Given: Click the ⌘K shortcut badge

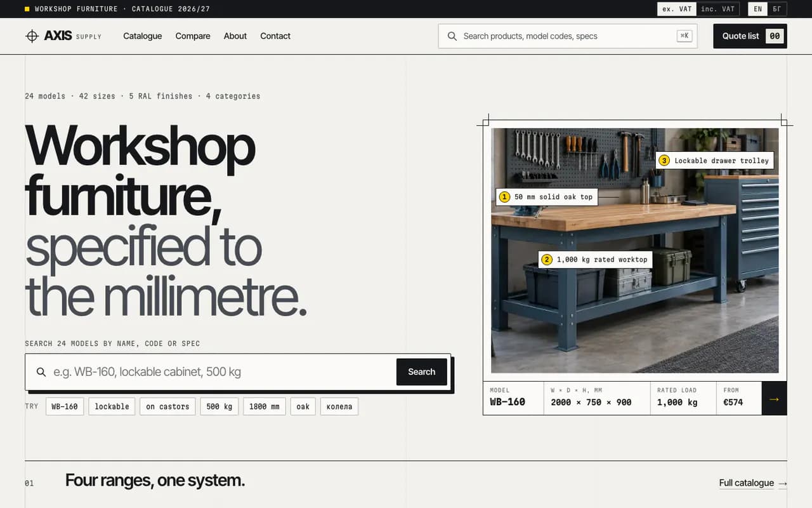Looking at the screenshot, I should pyautogui.click(x=684, y=36).
